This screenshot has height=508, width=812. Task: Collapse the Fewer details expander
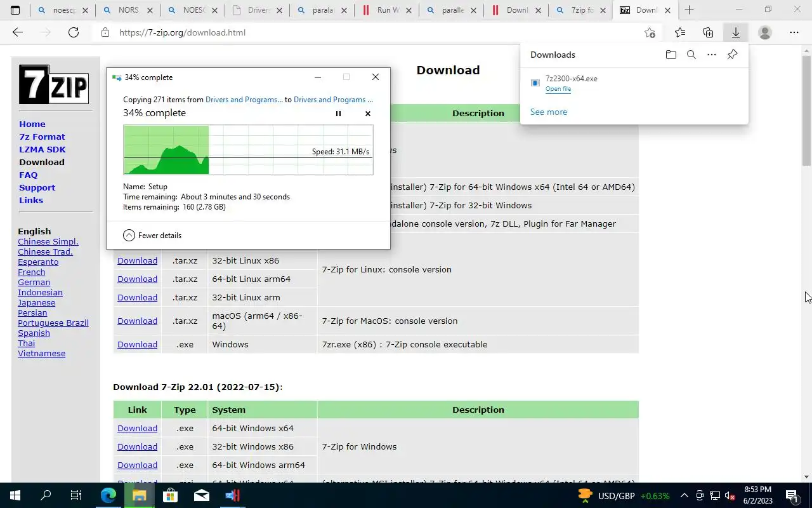coord(152,235)
